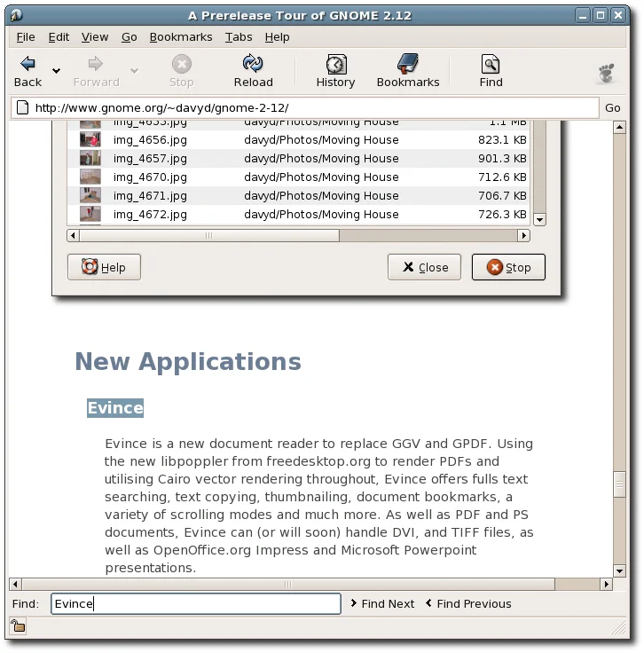Open the Bookmarks book icon
Screen dimensions: 644x653
(x=408, y=64)
